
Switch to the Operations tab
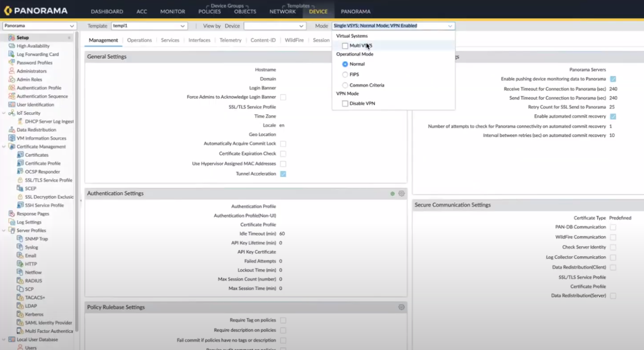[139, 41]
